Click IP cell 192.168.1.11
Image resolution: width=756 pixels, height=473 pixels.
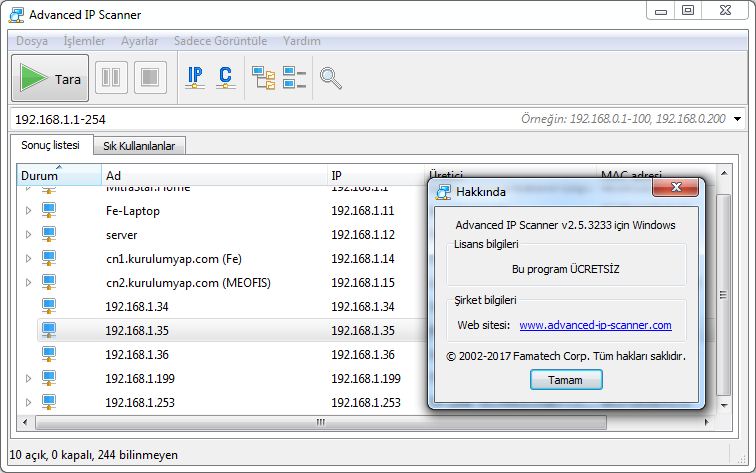point(363,211)
